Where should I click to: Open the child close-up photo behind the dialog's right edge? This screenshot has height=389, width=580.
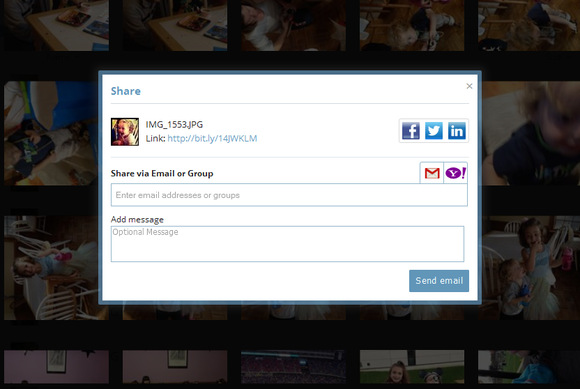pyautogui.click(x=531, y=133)
